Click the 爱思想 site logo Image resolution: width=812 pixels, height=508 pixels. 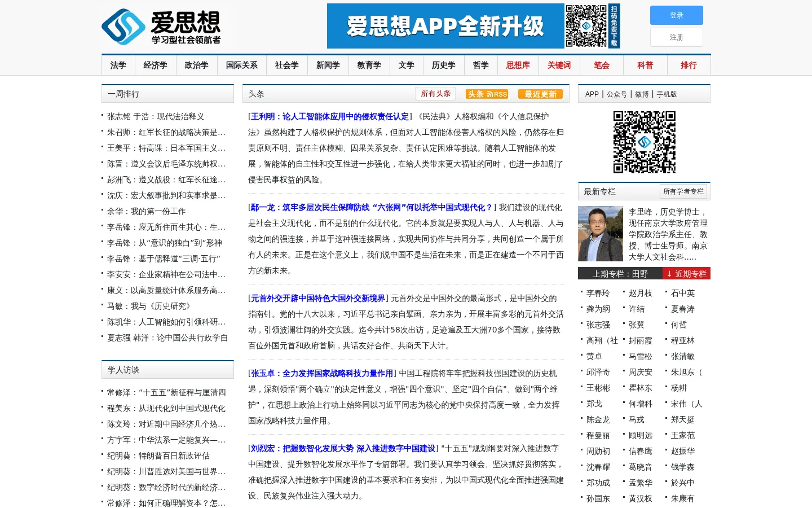161,27
